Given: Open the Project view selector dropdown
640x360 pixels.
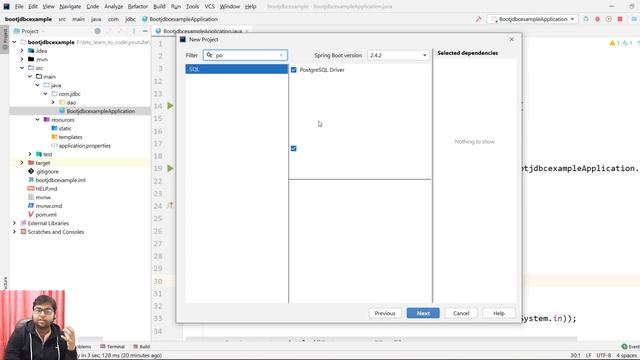Looking at the screenshot, I should pyautogui.click(x=29, y=31).
